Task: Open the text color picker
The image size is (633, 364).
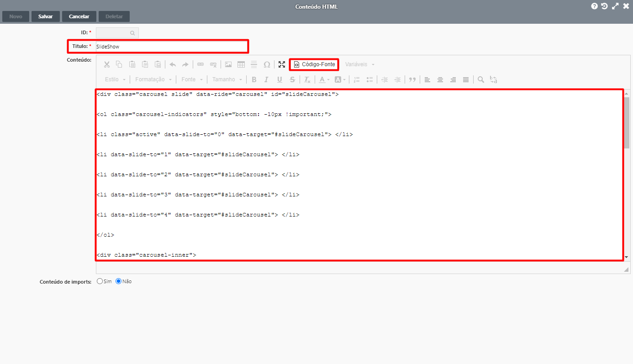Action: 324,79
